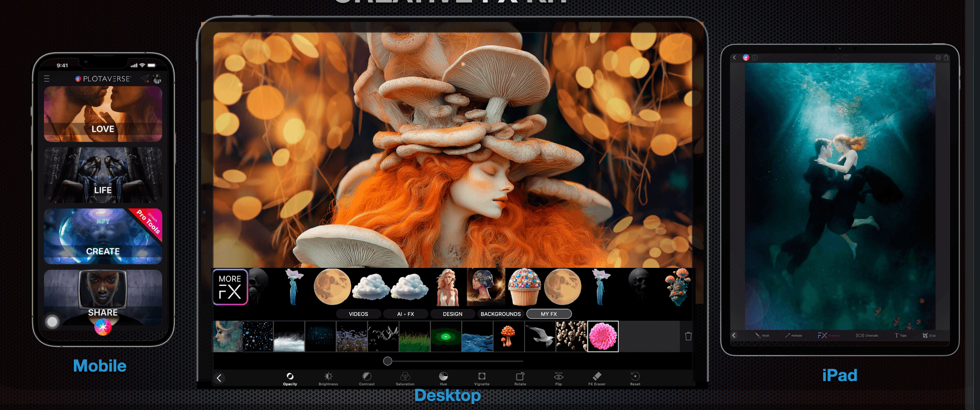Tap the paper plane icon on mobile
The width and height of the screenshot is (980, 410).
(x=145, y=78)
